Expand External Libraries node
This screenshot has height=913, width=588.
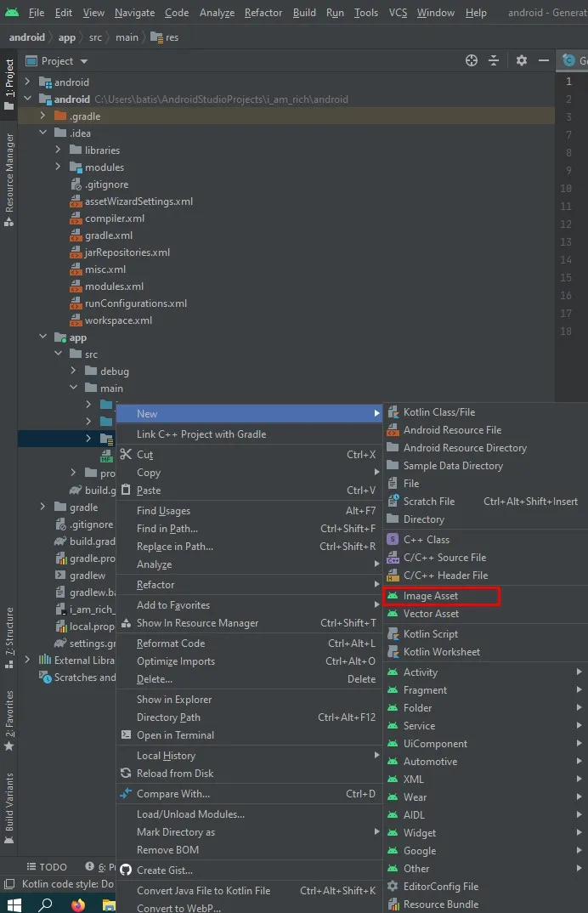click(x=27, y=660)
